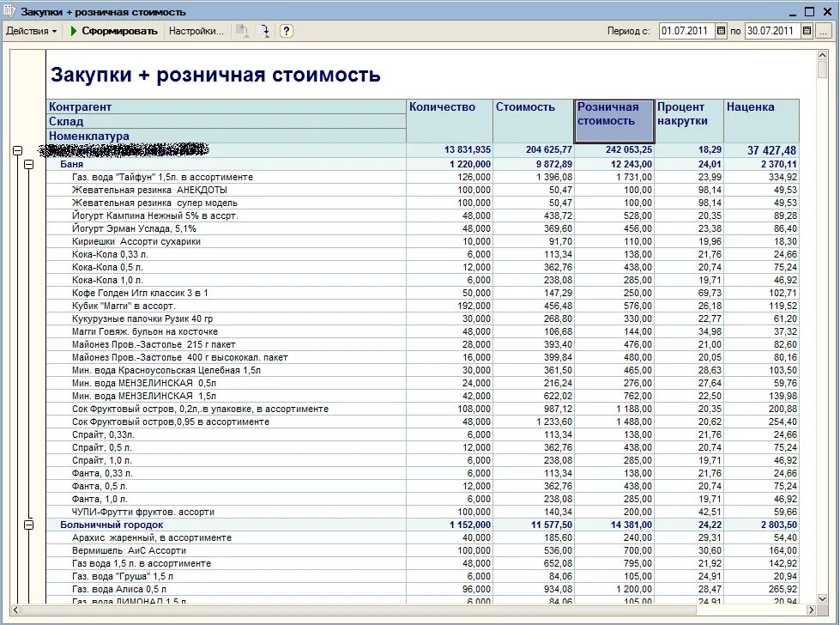Click the report document icon in title bar
This screenshot has width=840, height=625.
9,10
